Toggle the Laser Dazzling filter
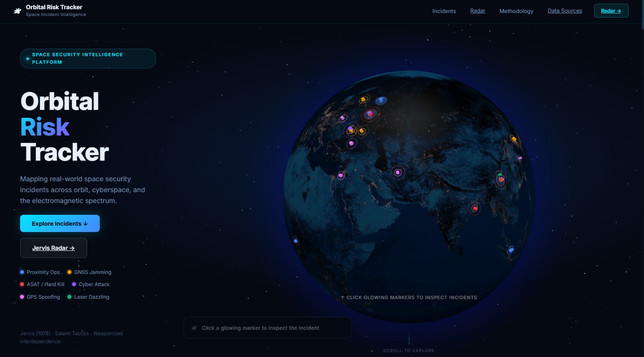 click(x=88, y=297)
